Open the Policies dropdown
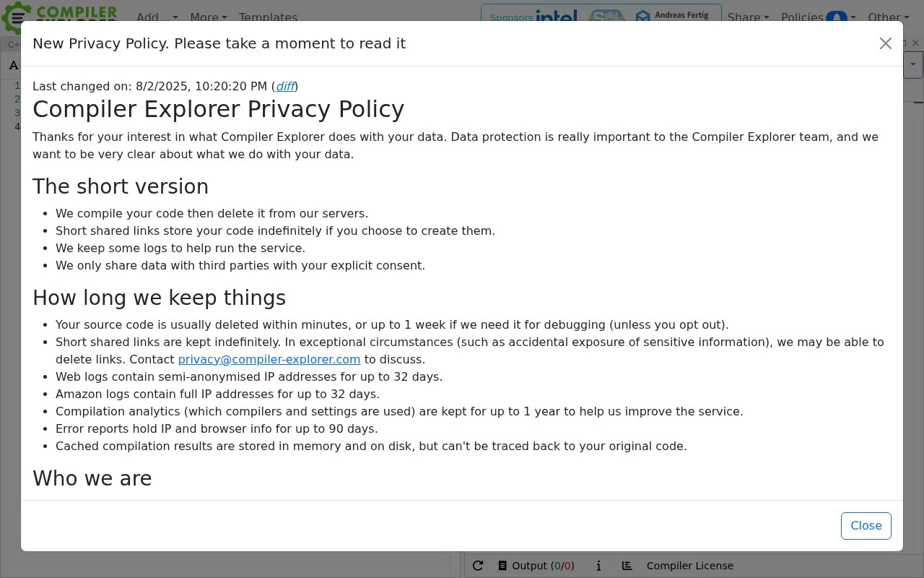The image size is (924, 578). point(818,17)
